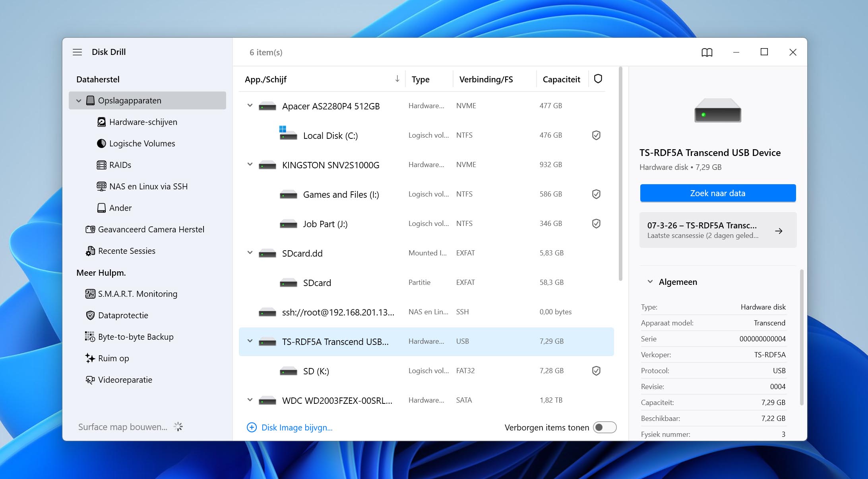Viewport: 868px width, 479px height.
Task: Select the Videoreparatie tool icon
Action: (90, 380)
